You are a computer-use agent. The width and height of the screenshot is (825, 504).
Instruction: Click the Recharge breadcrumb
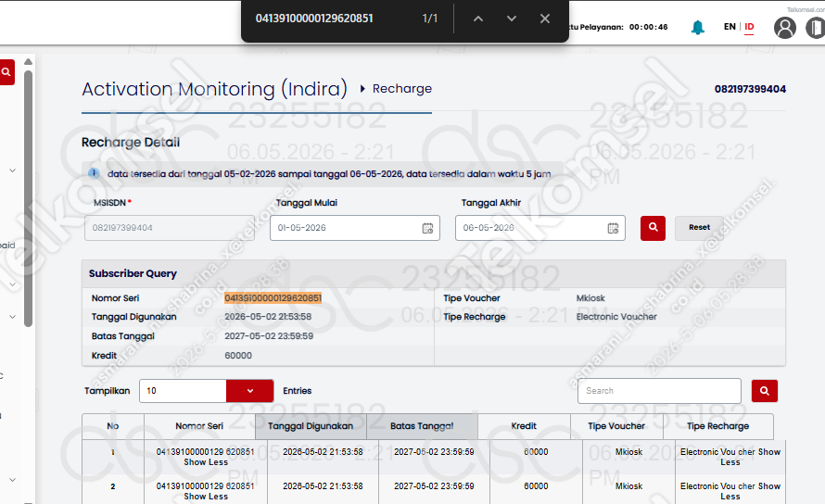402,88
